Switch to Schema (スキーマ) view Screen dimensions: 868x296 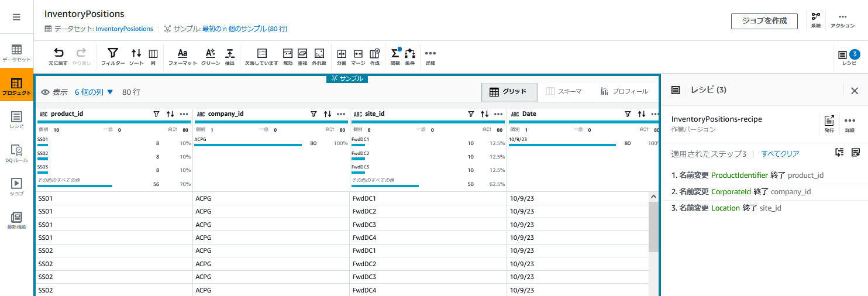tap(563, 92)
